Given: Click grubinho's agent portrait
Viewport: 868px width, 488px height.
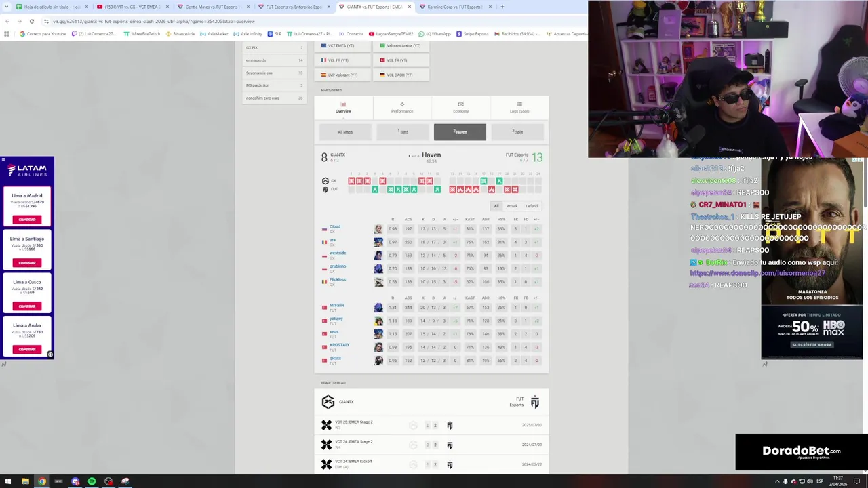Looking at the screenshot, I should [x=378, y=268].
